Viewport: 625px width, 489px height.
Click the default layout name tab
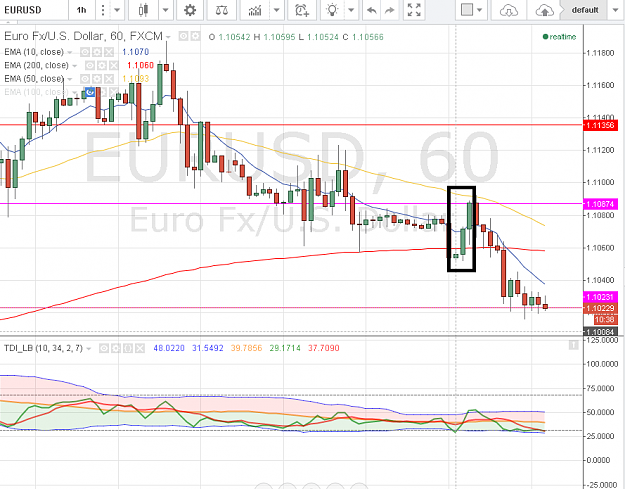point(584,10)
